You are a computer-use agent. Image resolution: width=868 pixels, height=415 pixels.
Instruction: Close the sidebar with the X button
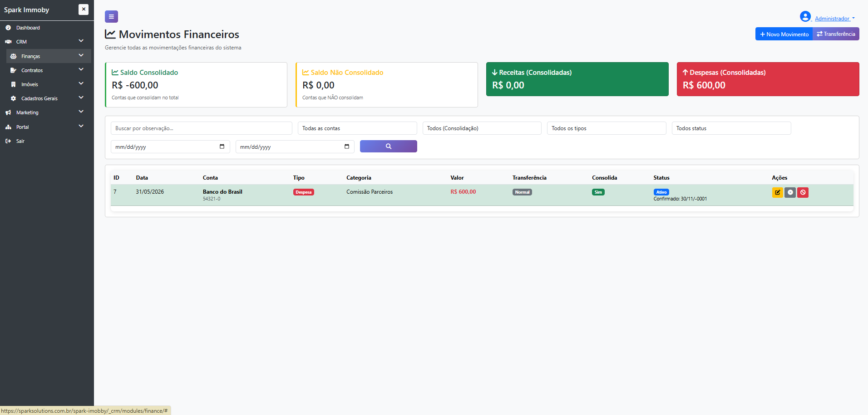[84, 10]
